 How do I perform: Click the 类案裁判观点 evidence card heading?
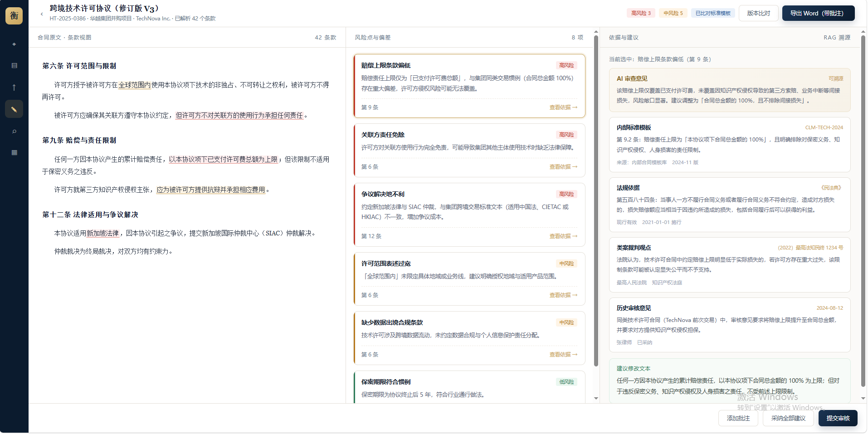pos(634,248)
